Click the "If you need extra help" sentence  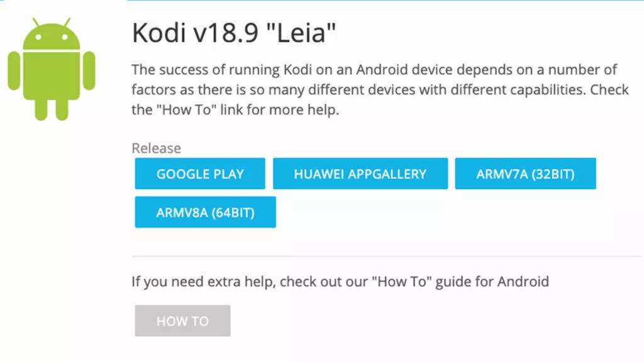[x=340, y=282]
